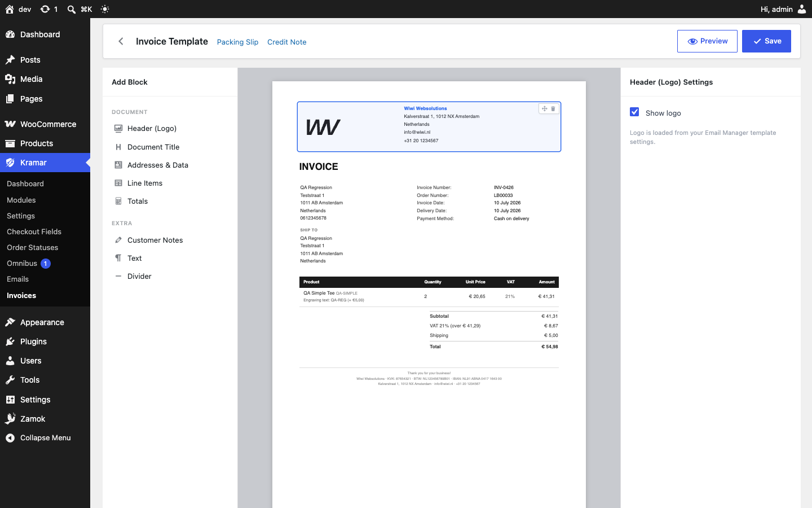Screen dimensions: 812x508
Task: Click the Kramar logo icon
Action: [10, 163]
